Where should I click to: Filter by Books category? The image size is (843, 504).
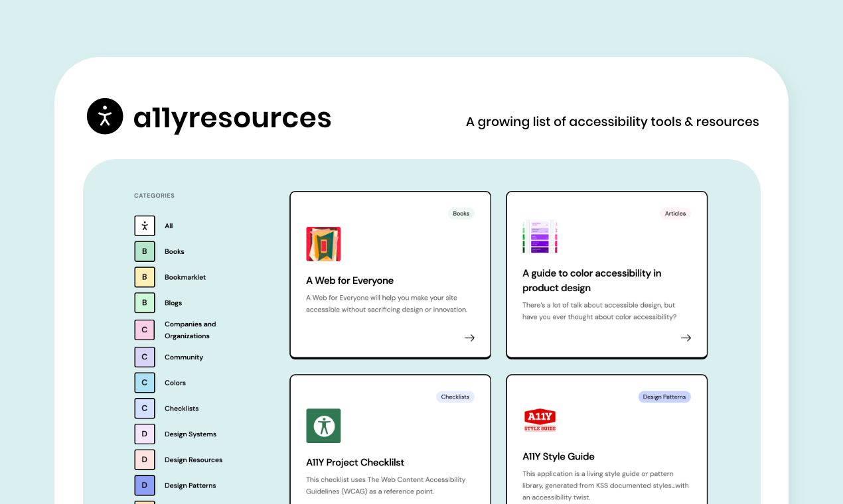point(175,252)
